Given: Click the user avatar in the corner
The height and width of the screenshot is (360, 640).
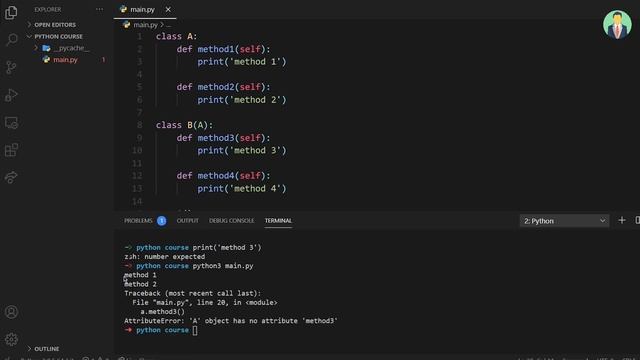Looking at the screenshot, I should [x=617, y=24].
